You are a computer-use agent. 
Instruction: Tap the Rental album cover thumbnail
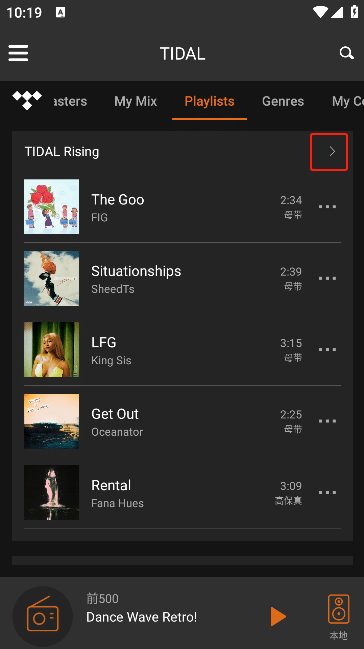click(x=51, y=493)
